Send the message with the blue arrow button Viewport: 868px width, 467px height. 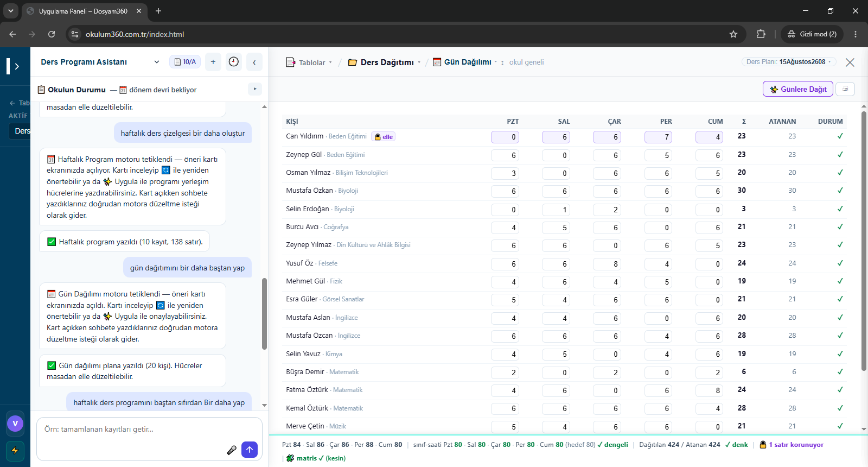coord(250,449)
